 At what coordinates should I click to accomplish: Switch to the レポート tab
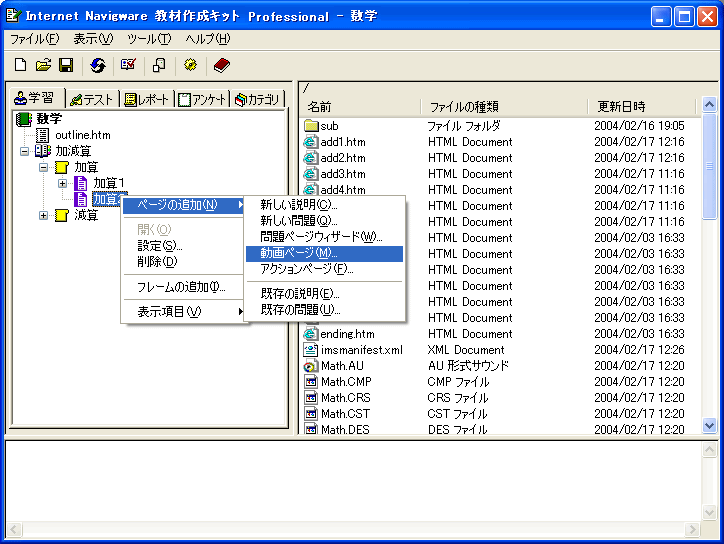(146, 99)
